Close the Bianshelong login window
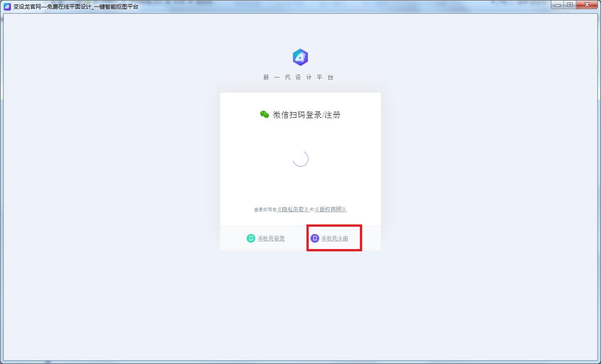 click(x=586, y=5)
